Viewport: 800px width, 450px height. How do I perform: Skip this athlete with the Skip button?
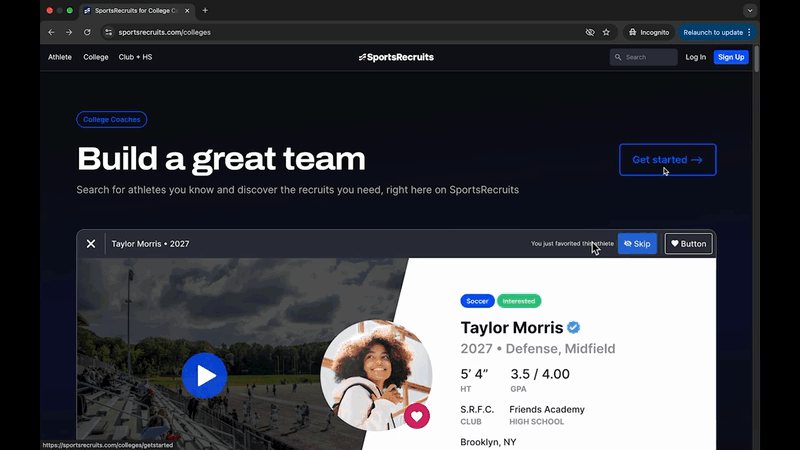tap(637, 244)
